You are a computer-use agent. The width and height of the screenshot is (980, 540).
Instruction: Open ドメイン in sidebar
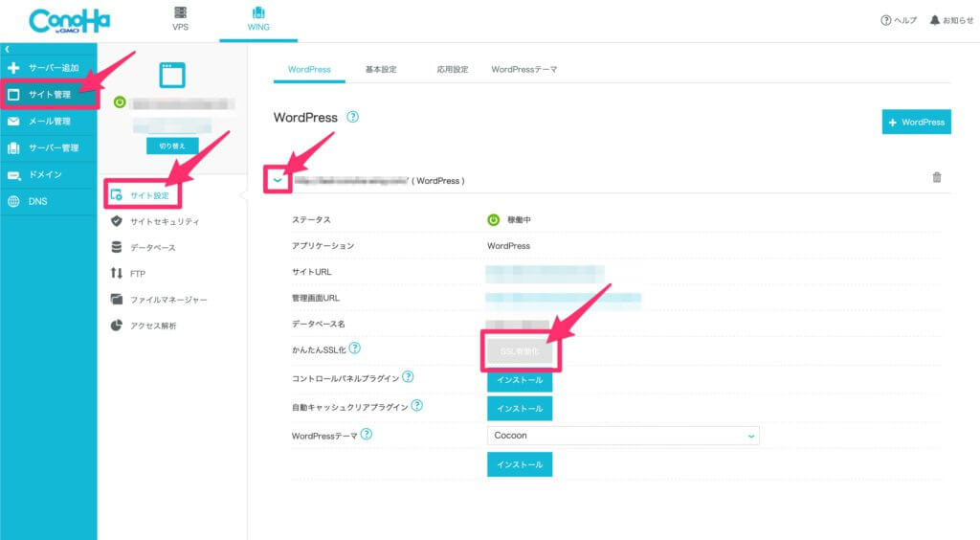click(x=49, y=174)
